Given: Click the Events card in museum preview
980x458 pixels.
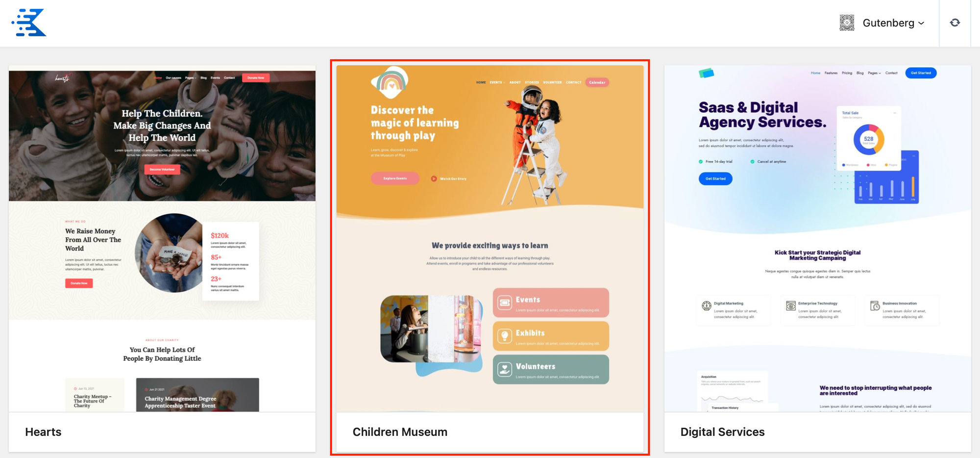Looking at the screenshot, I should tap(551, 303).
